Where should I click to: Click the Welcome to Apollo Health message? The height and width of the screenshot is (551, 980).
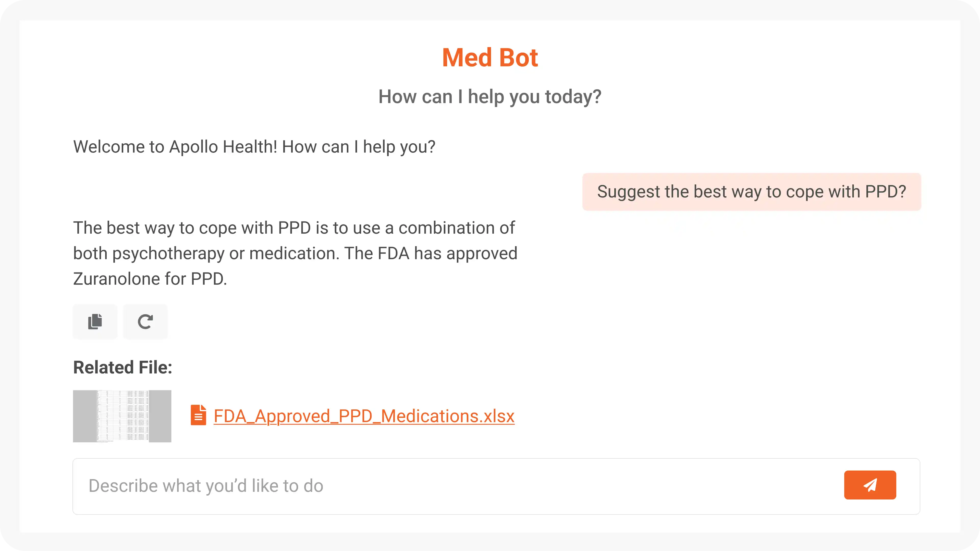click(254, 147)
